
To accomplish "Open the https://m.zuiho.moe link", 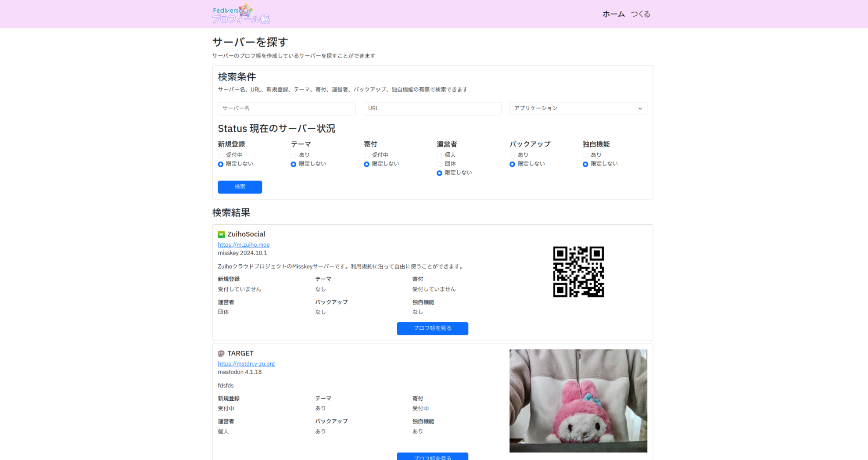I will point(244,245).
